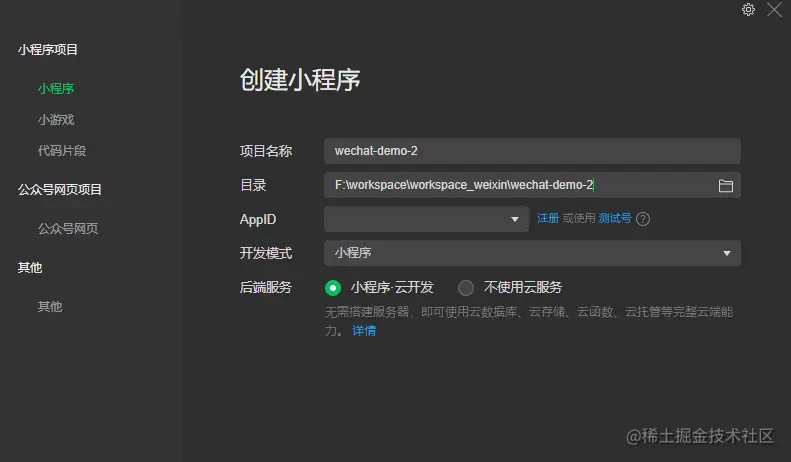Click the 测试号 link
The image size is (791, 462).
coord(614,218)
